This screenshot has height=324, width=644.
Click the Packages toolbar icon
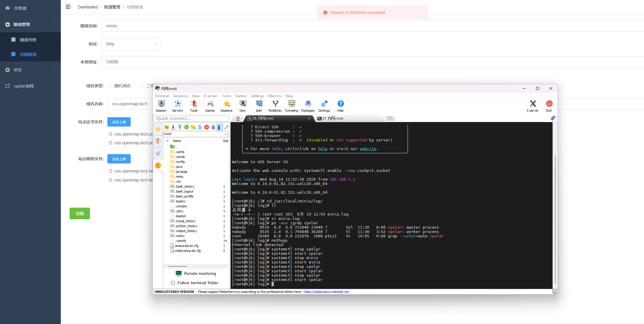click(x=308, y=106)
